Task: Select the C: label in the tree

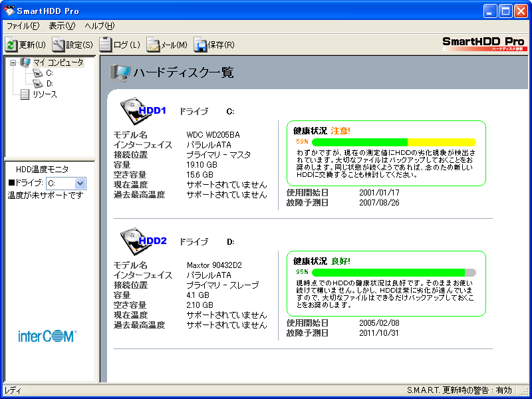Action: (x=49, y=73)
